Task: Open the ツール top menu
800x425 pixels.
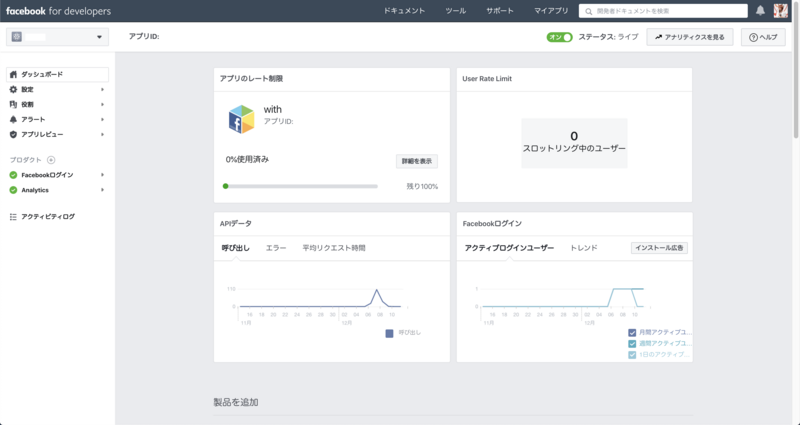Action: coord(456,11)
